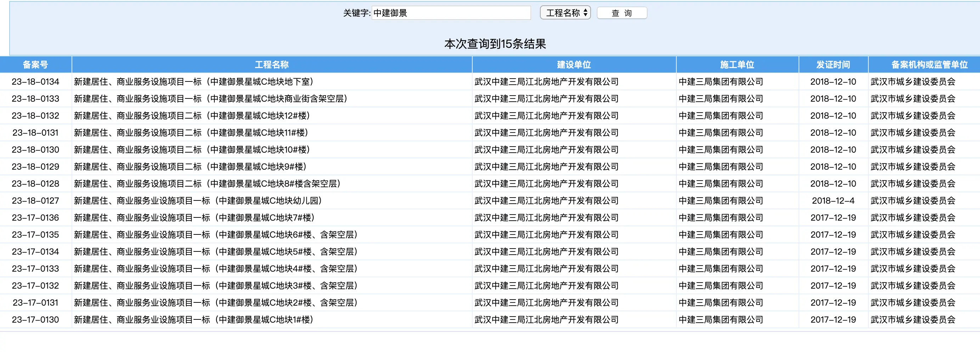
Task: Click project name ending C地块2#楼、含架空层
Action: [217, 302]
